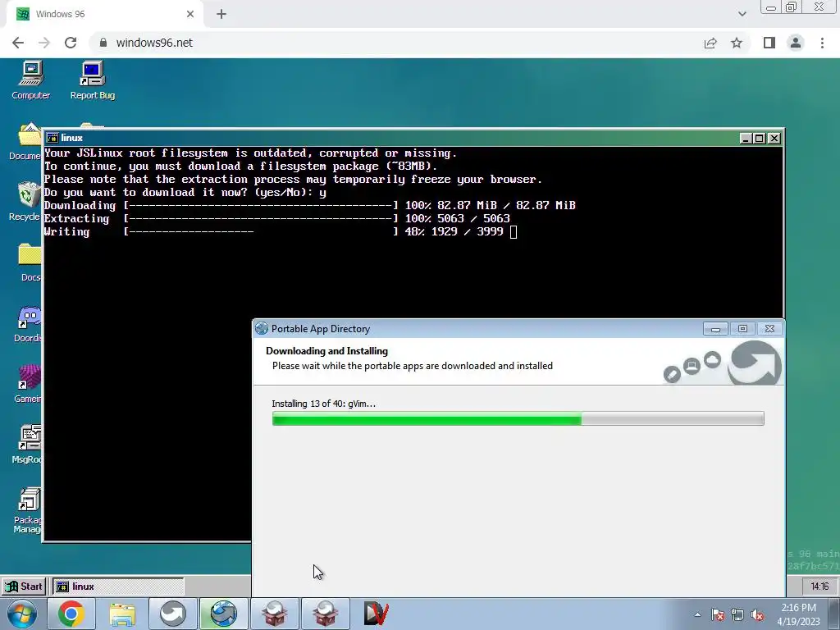Click the 'Downloading and Installing' heading
The height and width of the screenshot is (630, 840).
click(326, 351)
